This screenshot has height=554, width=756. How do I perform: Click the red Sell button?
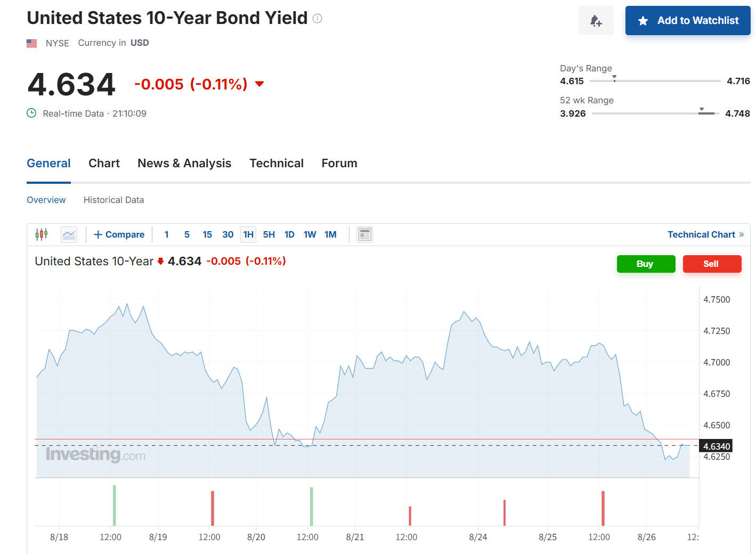pos(712,264)
